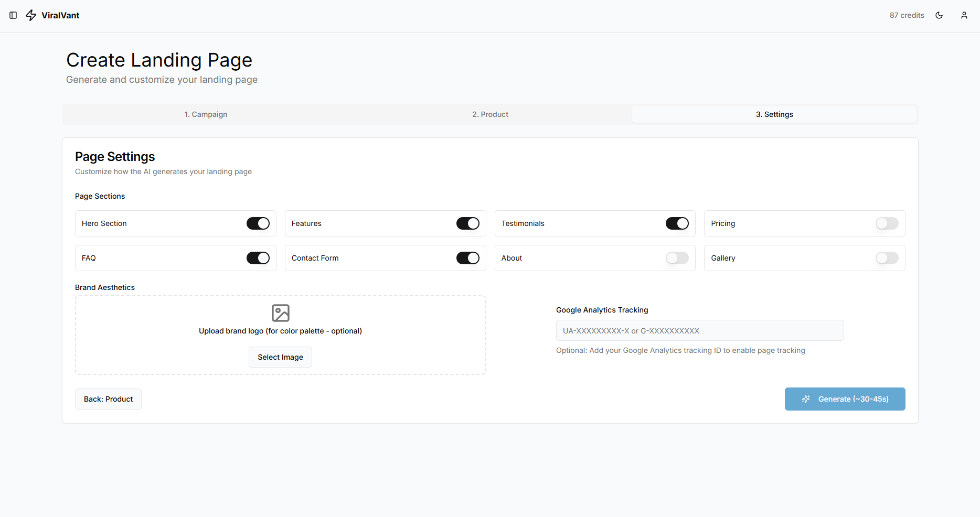
Task: Switch to dark mode moon icon
Action: tap(939, 15)
